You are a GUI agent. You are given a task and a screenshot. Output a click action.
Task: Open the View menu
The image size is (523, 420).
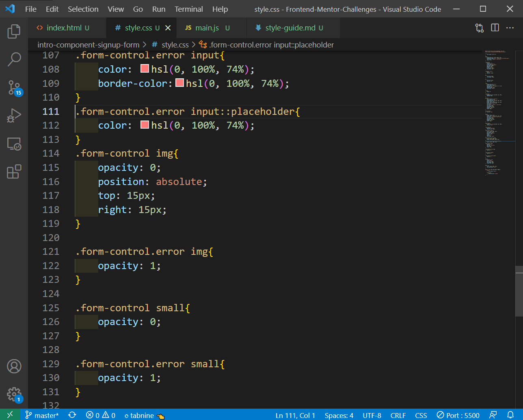pyautogui.click(x=116, y=9)
